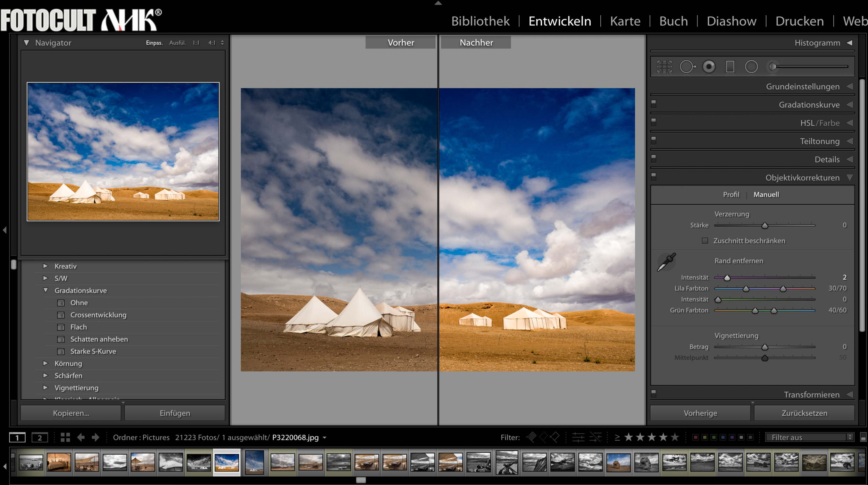The image size is (868, 485).
Task: Filter by red color label
Action: point(695,437)
